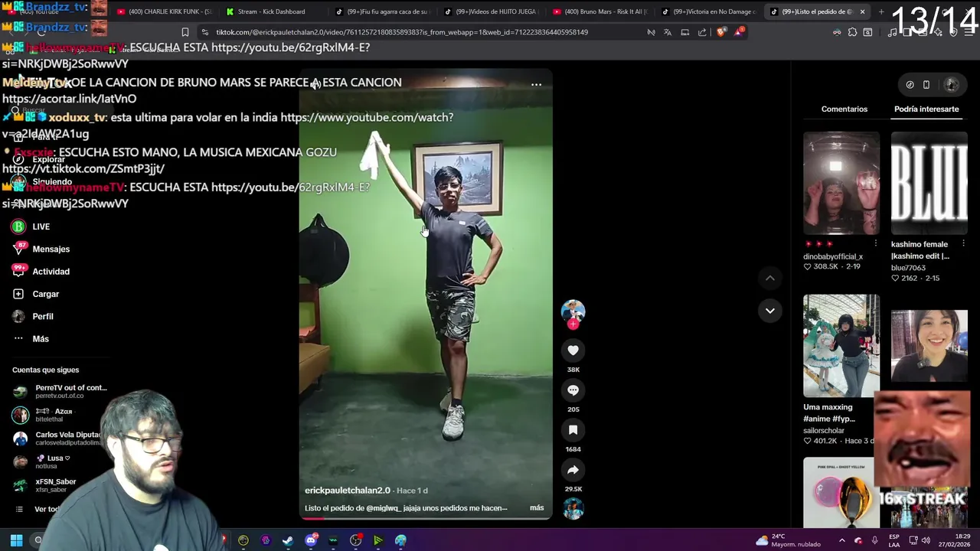
Task: Open options for the kashimo female video
Action: (963, 244)
